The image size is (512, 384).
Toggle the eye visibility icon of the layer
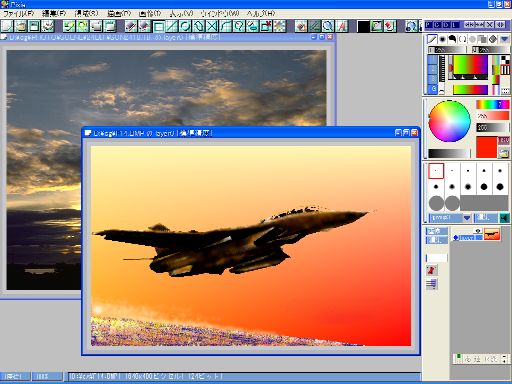point(478,231)
